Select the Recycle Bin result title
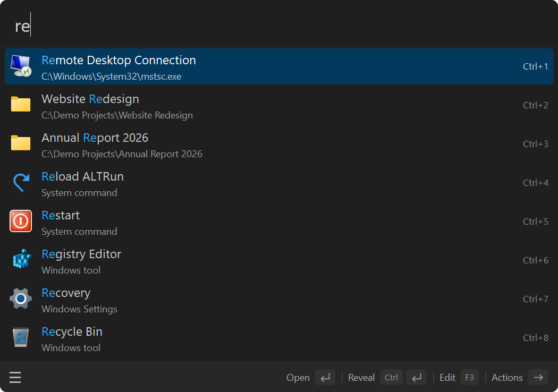The width and height of the screenshot is (558, 392). (72, 332)
